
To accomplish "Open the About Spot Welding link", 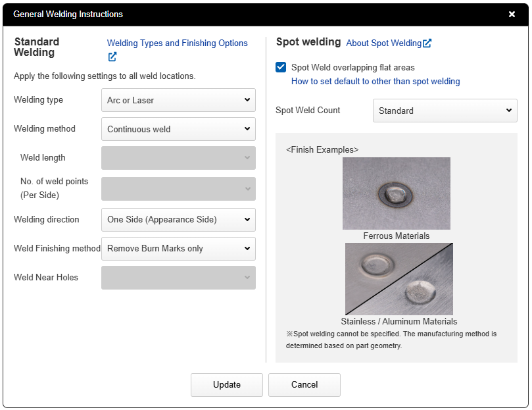I will (x=383, y=43).
